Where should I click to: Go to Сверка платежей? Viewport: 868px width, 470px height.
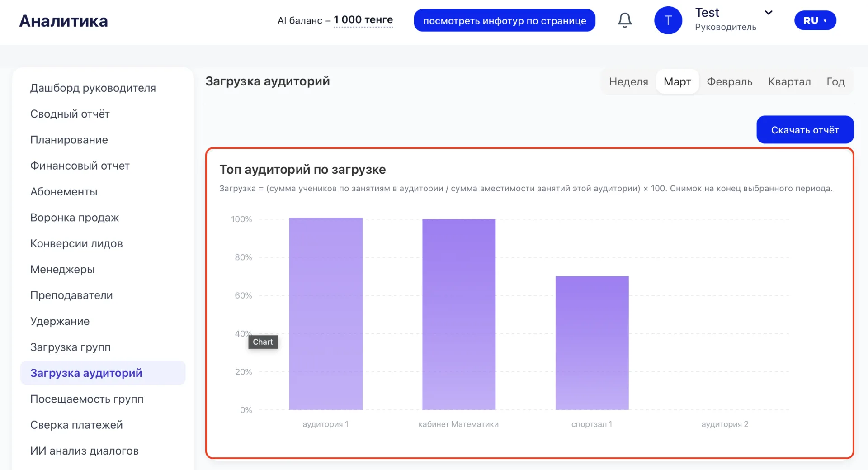click(76, 425)
